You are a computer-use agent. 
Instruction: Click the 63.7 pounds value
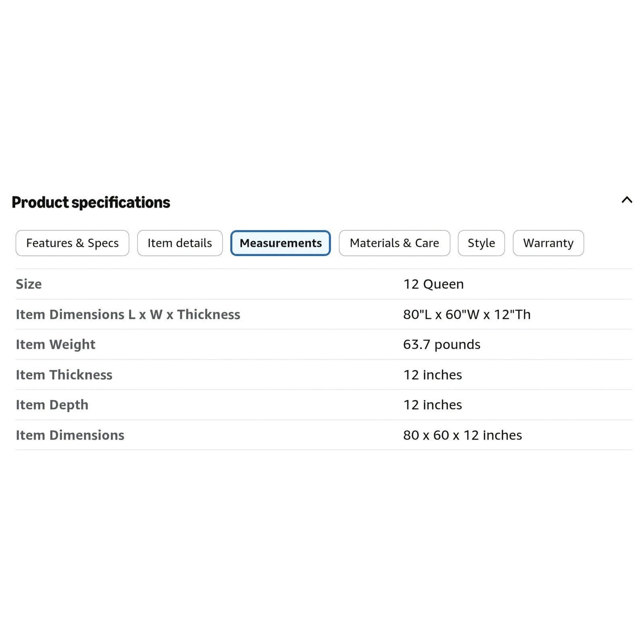pos(442,345)
